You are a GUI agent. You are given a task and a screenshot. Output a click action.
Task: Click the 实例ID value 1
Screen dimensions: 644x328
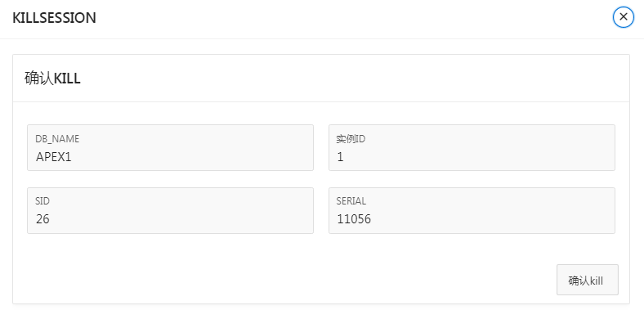(x=341, y=156)
